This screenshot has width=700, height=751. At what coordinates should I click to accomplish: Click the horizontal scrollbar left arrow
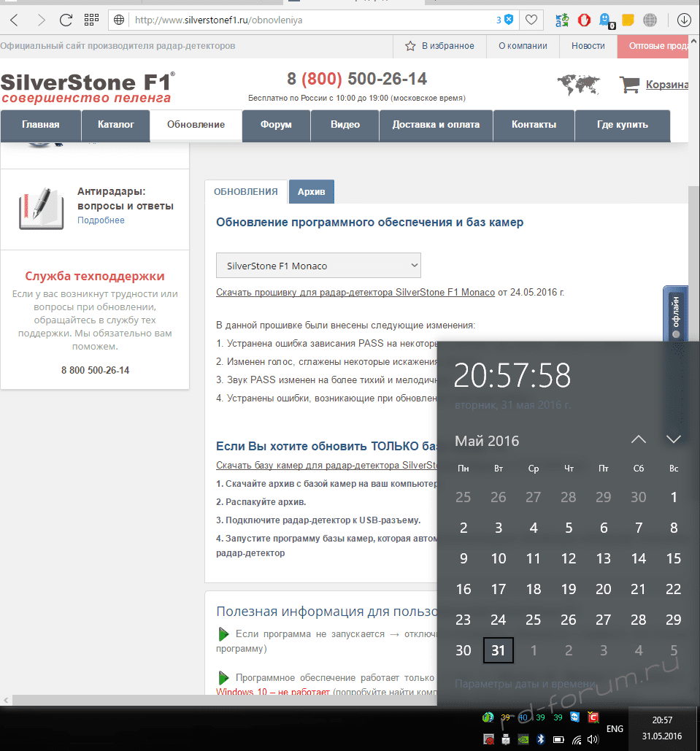6,700
